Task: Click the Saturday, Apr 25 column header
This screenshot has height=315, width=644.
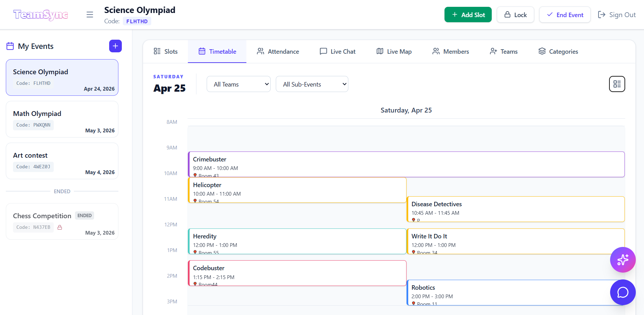Action: coord(406,110)
